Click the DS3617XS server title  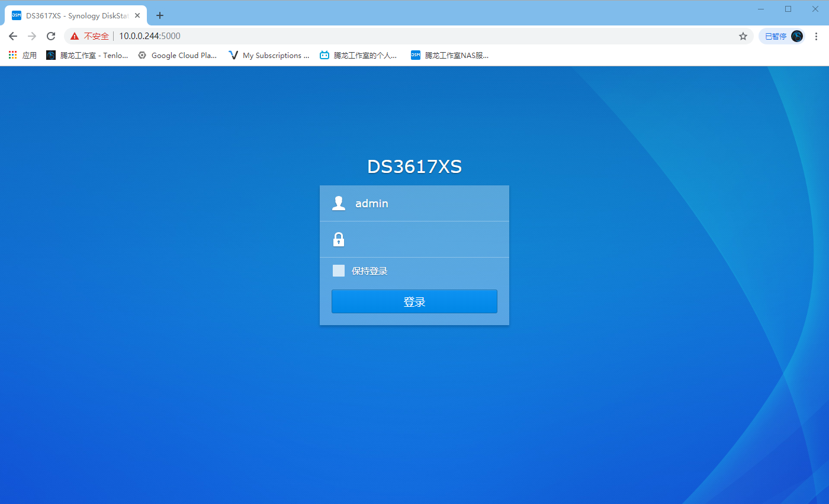[415, 167]
